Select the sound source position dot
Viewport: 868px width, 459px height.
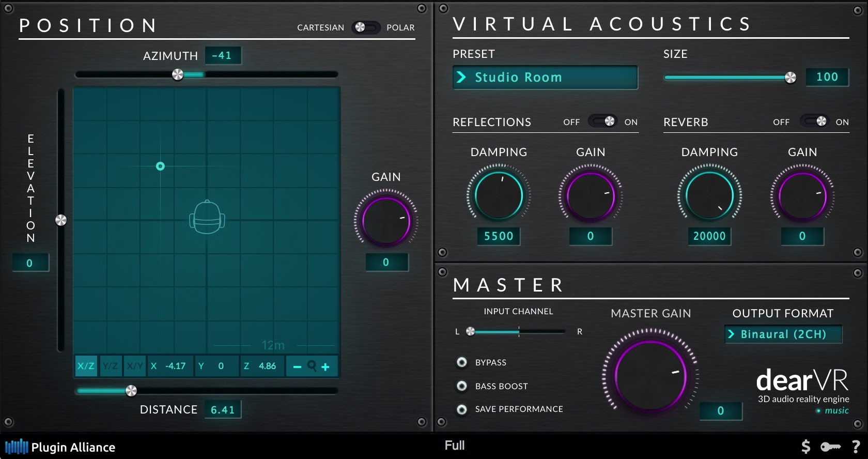pos(160,166)
